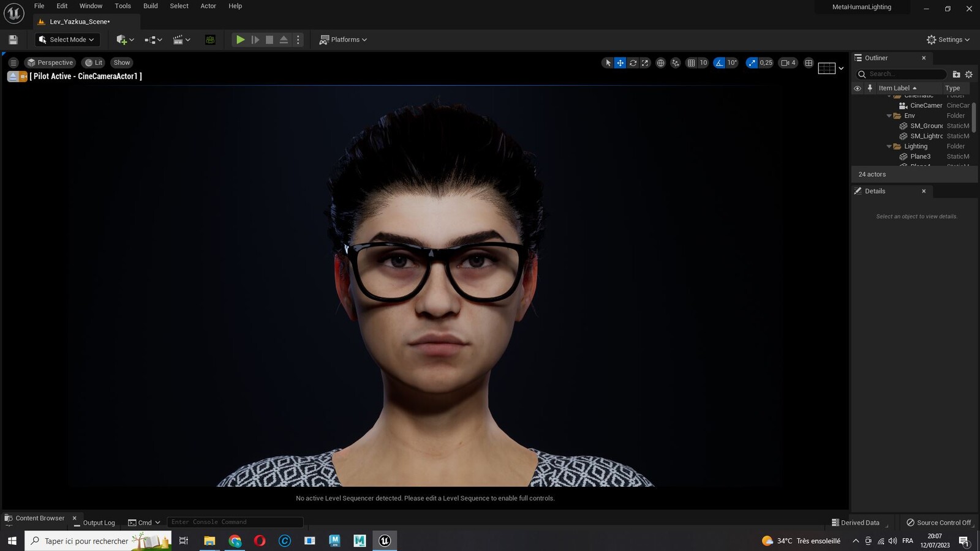Open Outliner settings gear

point(969,74)
